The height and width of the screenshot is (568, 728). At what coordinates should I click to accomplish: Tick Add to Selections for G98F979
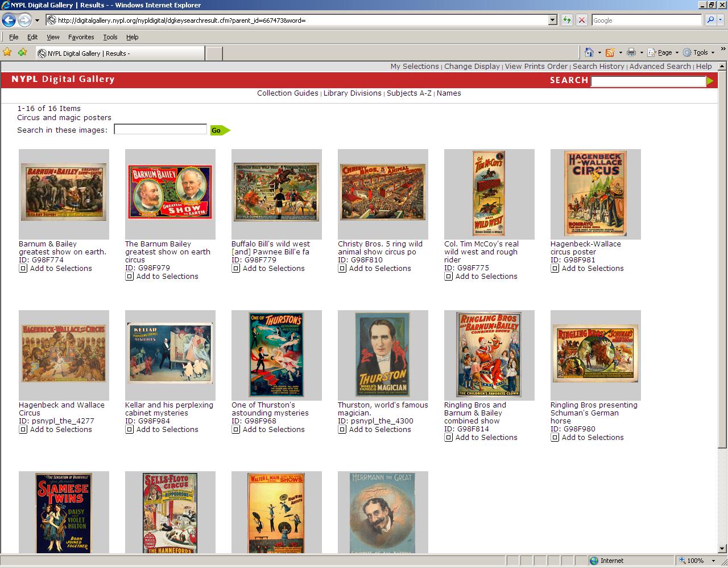130,277
